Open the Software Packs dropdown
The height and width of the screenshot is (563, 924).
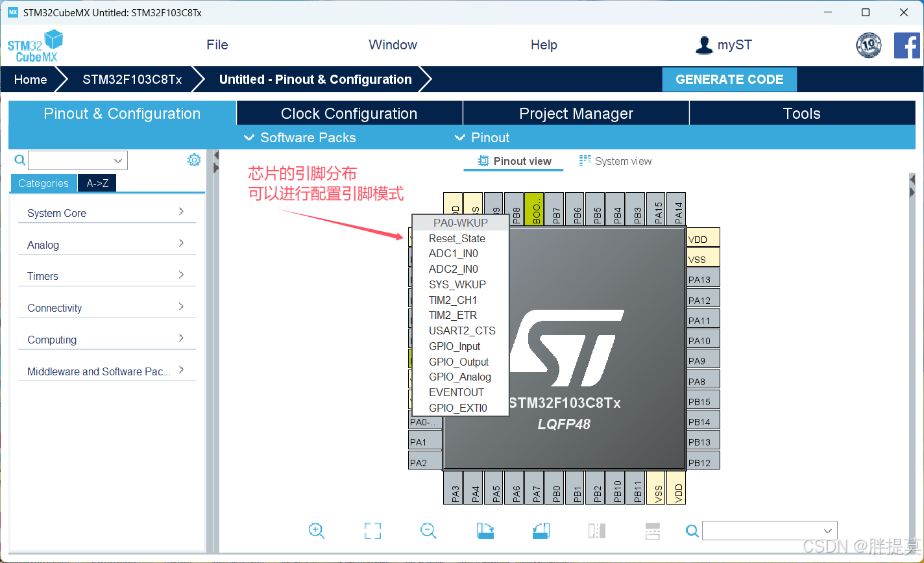point(300,138)
